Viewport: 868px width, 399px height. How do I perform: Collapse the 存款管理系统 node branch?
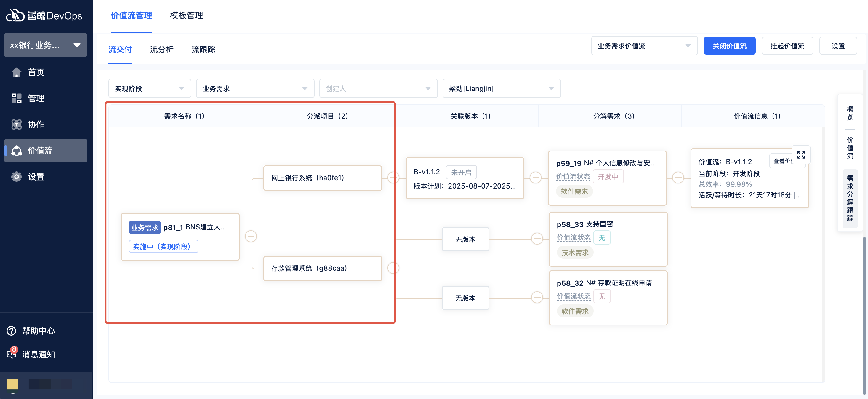(x=393, y=268)
